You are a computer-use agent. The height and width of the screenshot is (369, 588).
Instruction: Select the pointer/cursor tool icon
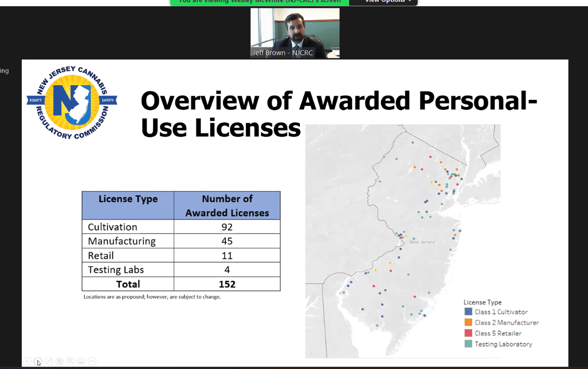[38, 361]
